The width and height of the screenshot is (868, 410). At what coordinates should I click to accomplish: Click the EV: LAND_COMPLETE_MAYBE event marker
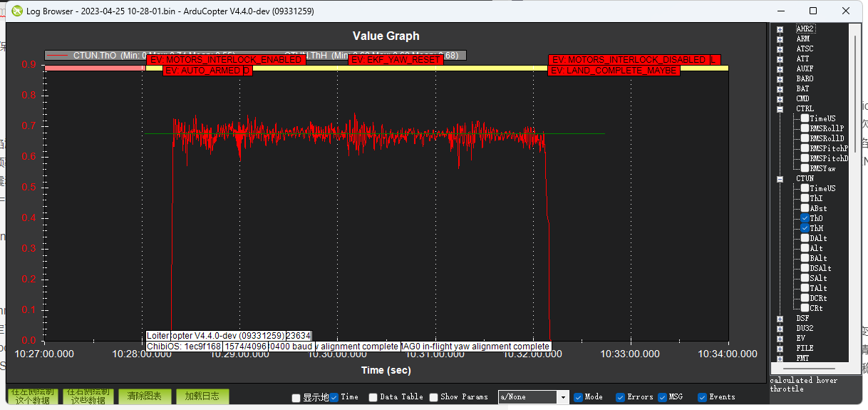614,71
